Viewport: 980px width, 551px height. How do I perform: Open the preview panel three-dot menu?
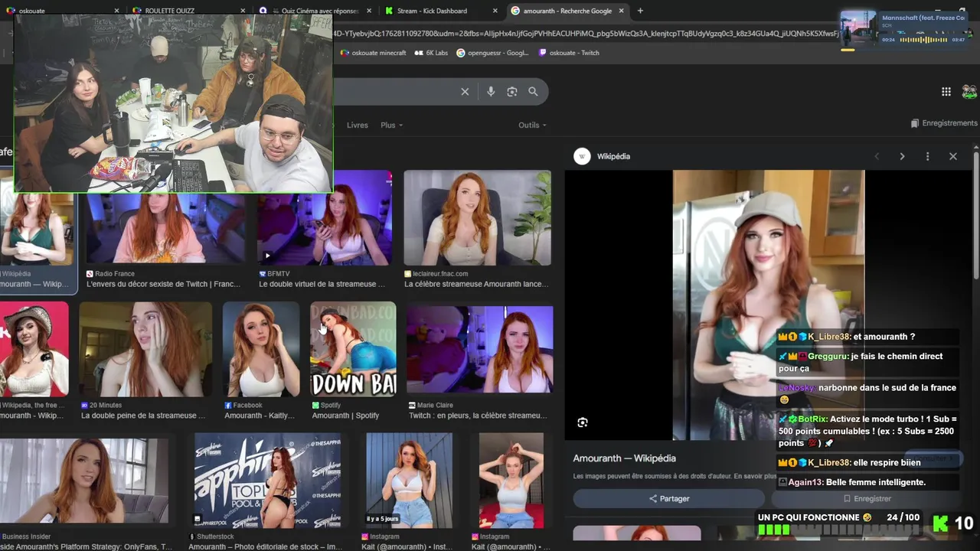pyautogui.click(x=927, y=156)
